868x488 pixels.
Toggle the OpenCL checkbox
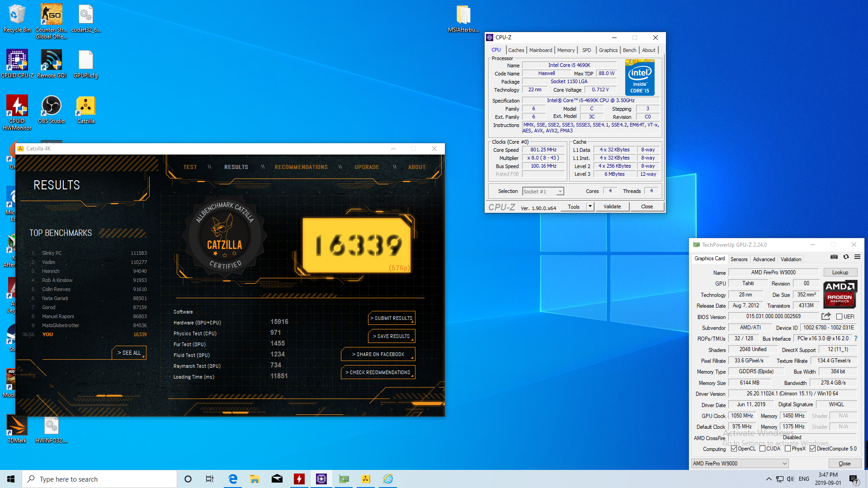coord(734,449)
